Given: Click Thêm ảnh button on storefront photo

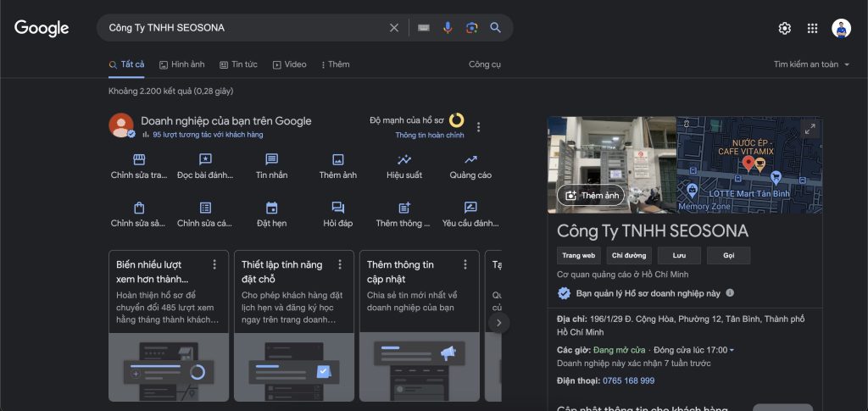Looking at the screenshot, I should (x=591, y=195).
